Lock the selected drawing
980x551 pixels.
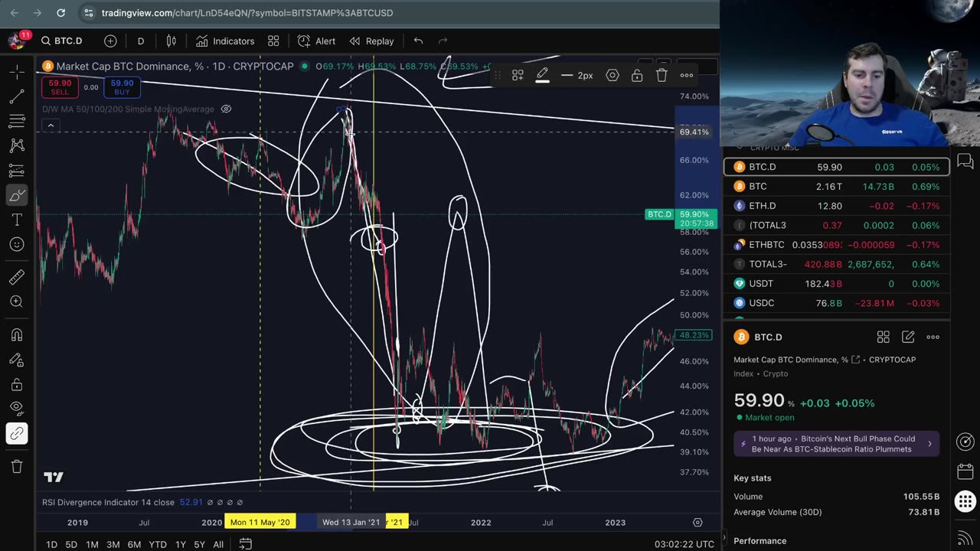[x=637, y=75]
